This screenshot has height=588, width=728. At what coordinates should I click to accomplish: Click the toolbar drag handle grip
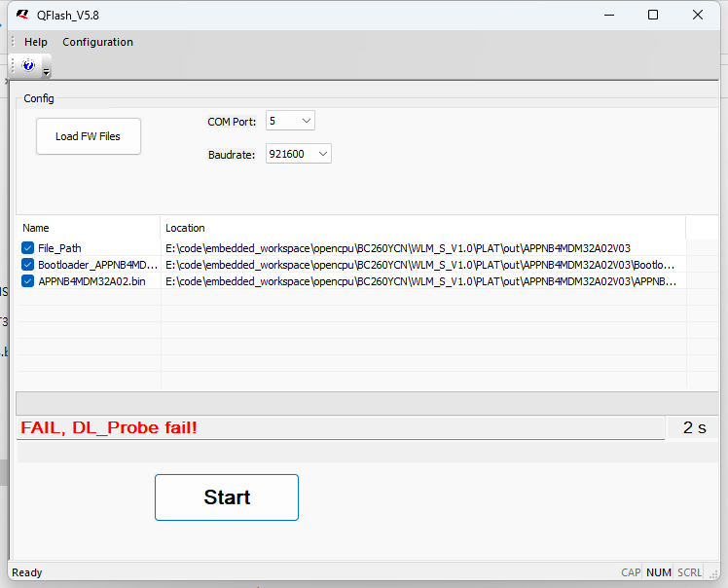13,65
